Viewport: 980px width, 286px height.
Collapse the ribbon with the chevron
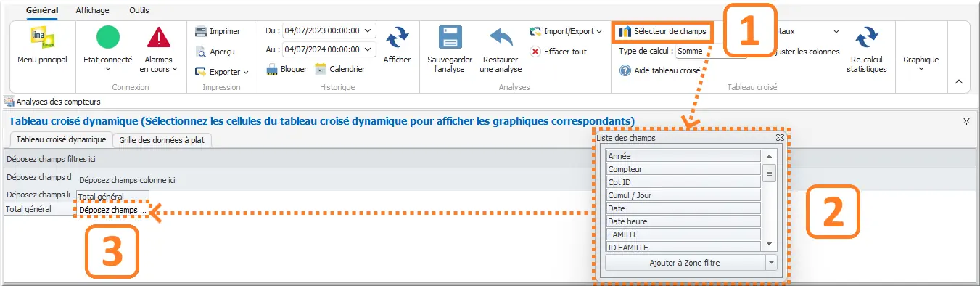point(959,82)
